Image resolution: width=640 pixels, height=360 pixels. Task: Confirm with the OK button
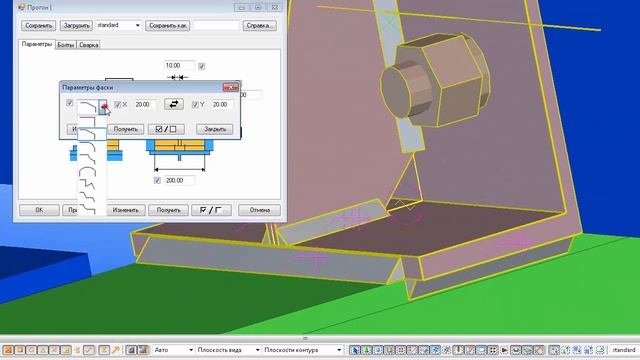pyautogui.click(x=39, y=210)
